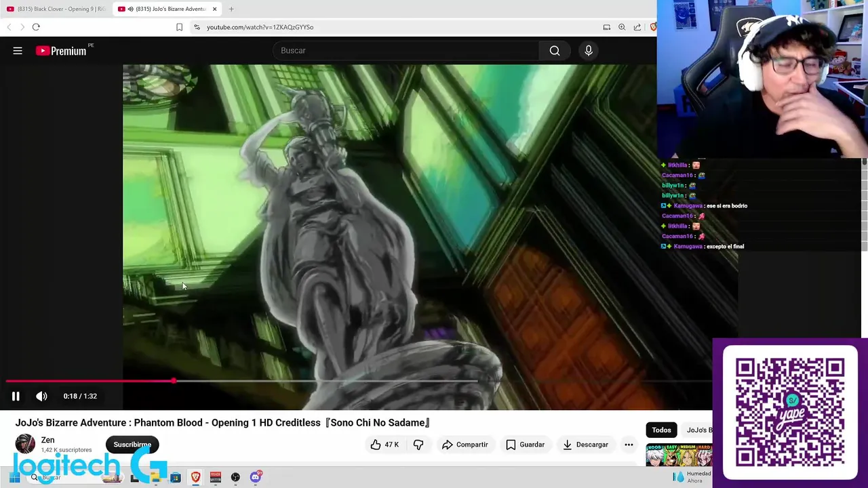Open the Zen channel name link
868x488 pixels.
[47, 440]
